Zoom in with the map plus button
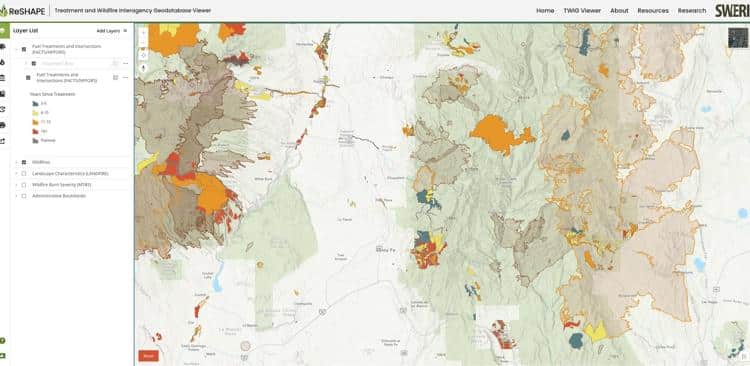750x366 pixels. click(x=143, y=32)
